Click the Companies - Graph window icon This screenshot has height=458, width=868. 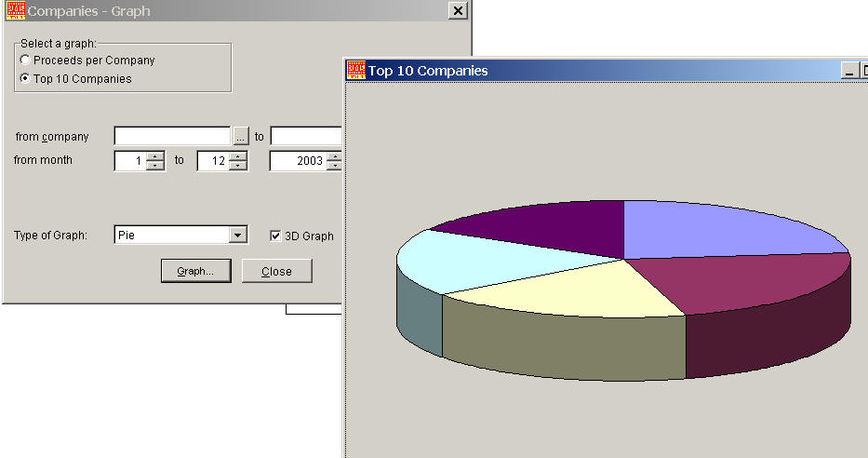pyautogui.click(x=16, y=10)
